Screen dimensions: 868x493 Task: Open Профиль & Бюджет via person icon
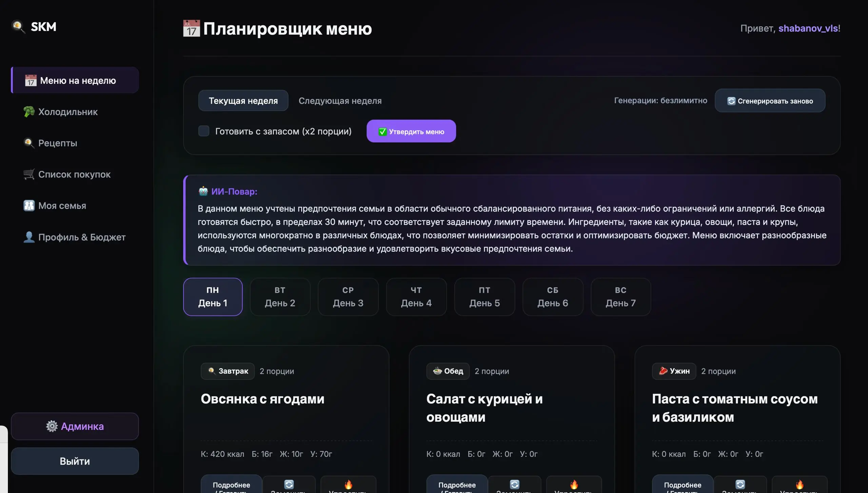click(x=29, y=237)
